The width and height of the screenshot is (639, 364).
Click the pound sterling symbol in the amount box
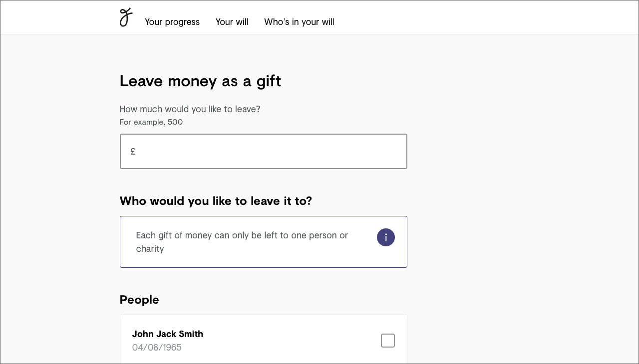point(133,151)
